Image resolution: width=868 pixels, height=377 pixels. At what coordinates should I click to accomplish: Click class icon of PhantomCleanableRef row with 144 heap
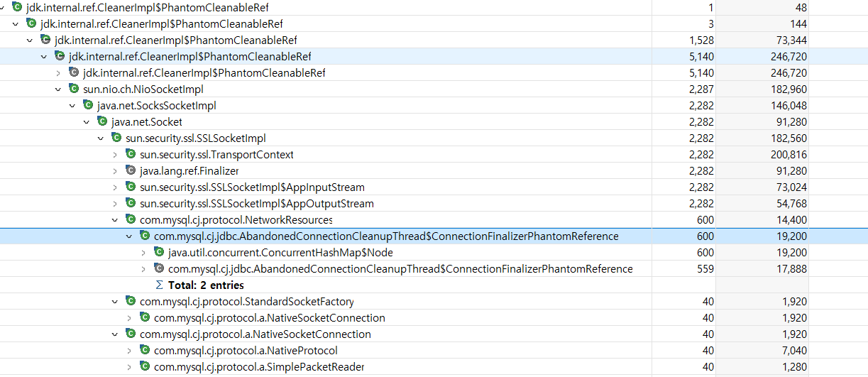31,23
